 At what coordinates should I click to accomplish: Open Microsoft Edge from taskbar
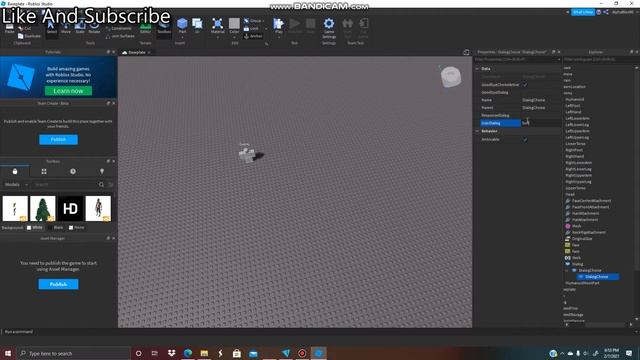click(x=188, y=353)
